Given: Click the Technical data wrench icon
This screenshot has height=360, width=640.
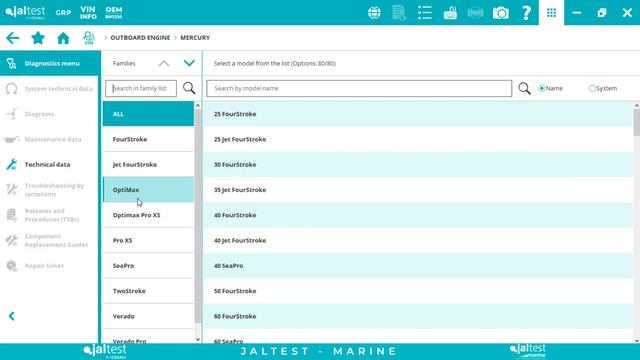Looking at the screenshot, I should click(11, 164).
